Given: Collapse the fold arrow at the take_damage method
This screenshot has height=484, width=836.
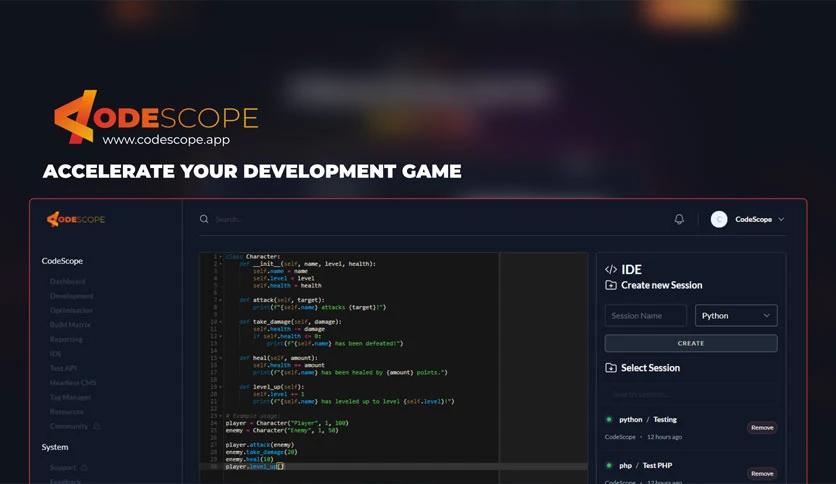Looking at the screenshot, I should pos(220,322).
